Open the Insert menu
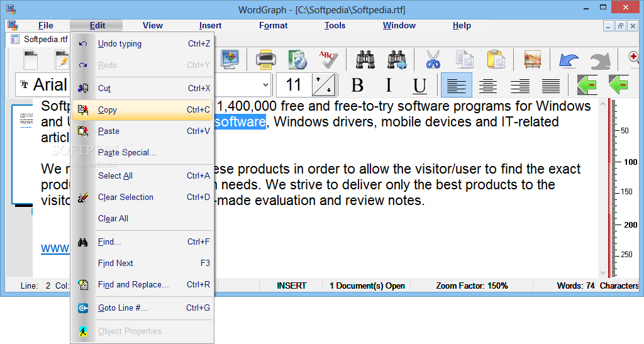Screen dimensions: 644x344 pos(210,25)
